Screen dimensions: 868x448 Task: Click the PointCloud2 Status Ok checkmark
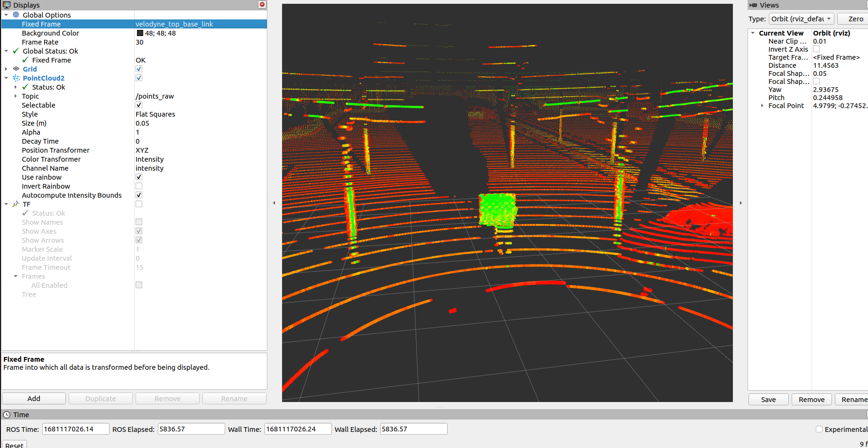coord(26,87)
